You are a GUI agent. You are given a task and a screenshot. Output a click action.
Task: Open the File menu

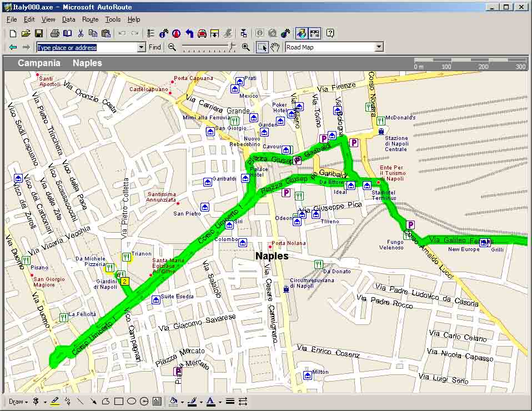[12, 19]
